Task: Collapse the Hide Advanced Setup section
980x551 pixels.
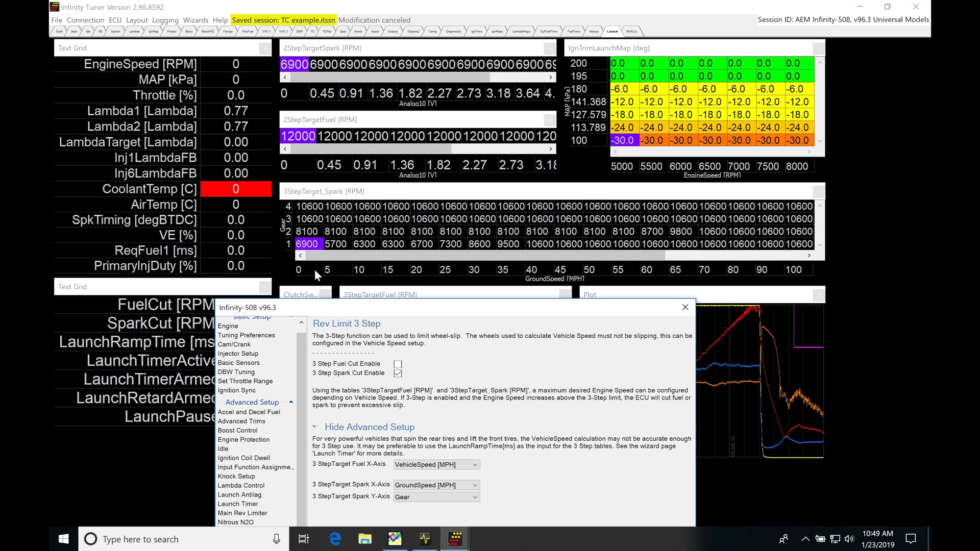Action: coord(315,427)
